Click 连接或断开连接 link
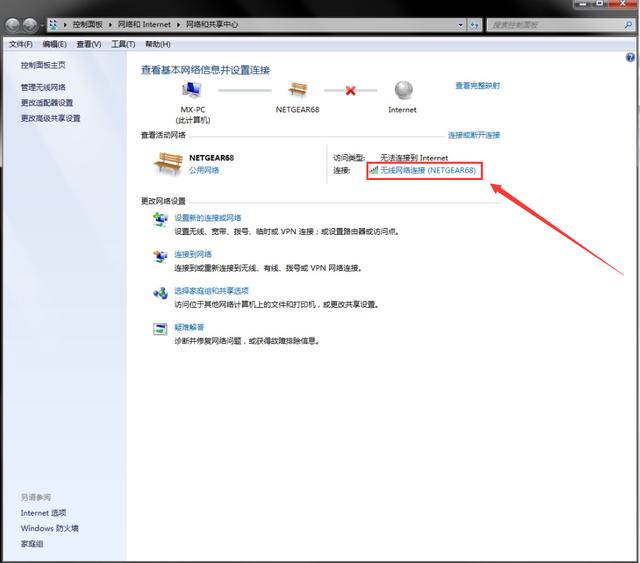The width and height of the screenshot is (640, 563). click(x=473, y=135)
